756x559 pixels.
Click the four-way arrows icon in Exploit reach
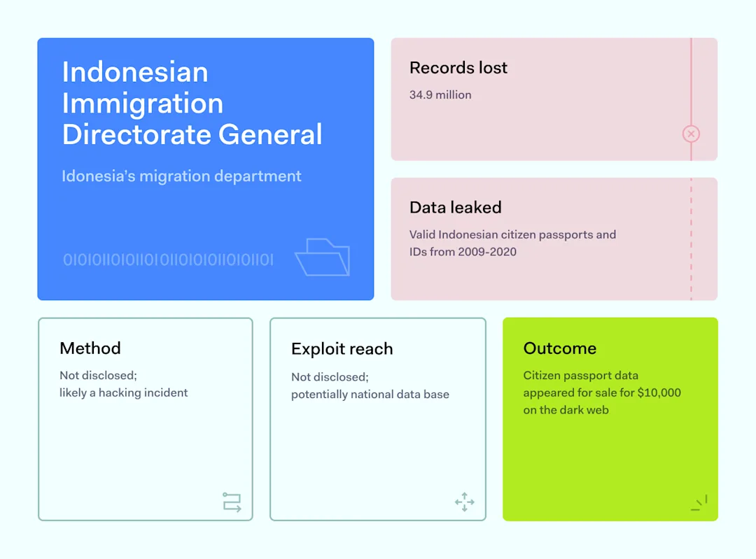[464, 502]
